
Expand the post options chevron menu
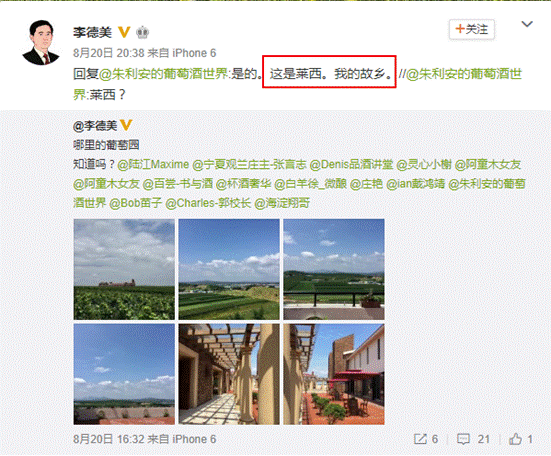point(527,24)
